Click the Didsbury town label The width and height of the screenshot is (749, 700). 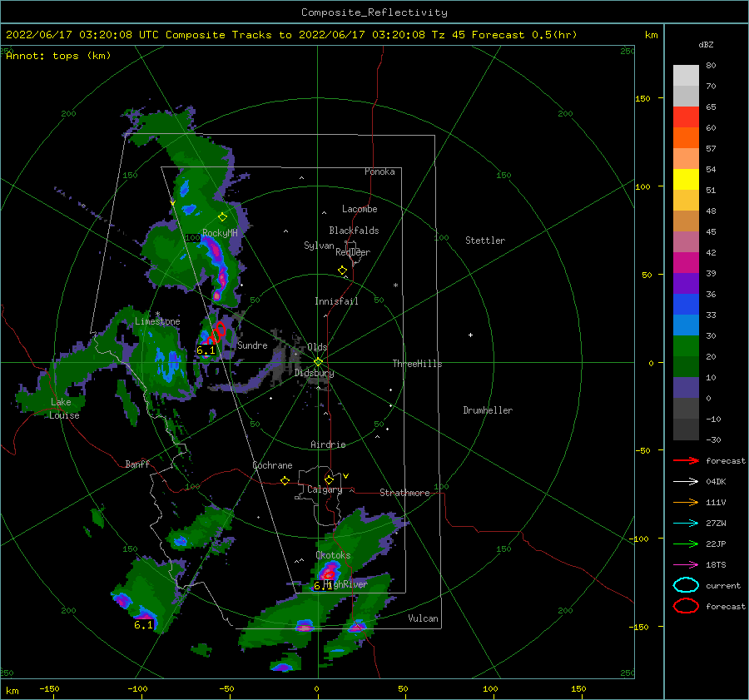click(314, 373)
